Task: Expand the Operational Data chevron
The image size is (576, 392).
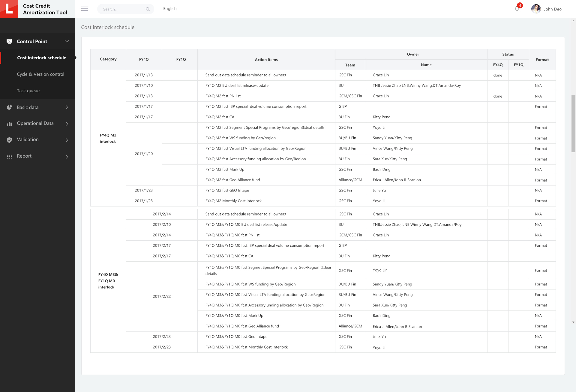Action: click(x=67, y=123)
